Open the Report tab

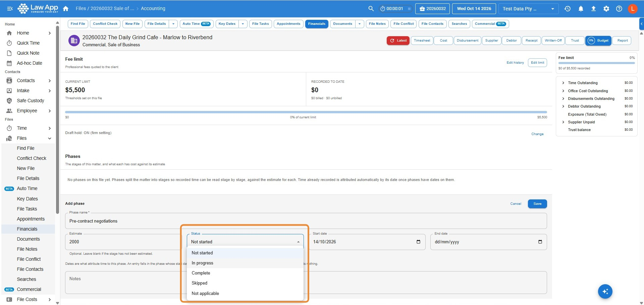[x=622, y=41]
